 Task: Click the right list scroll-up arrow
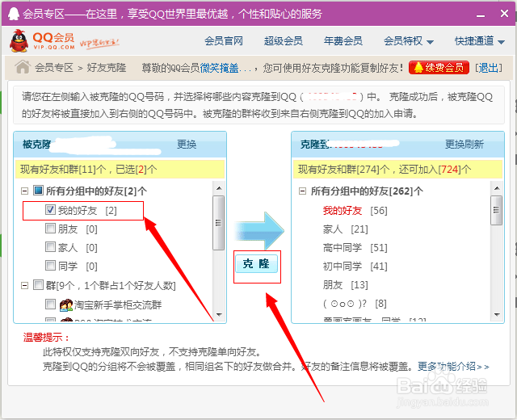coord(497,188)
